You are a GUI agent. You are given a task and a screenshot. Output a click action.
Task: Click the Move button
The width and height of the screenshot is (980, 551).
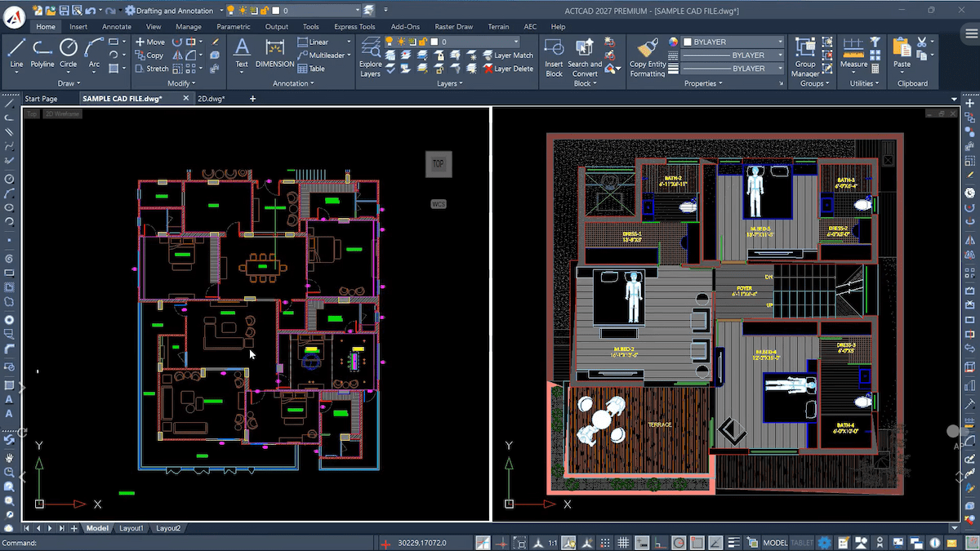149,42
